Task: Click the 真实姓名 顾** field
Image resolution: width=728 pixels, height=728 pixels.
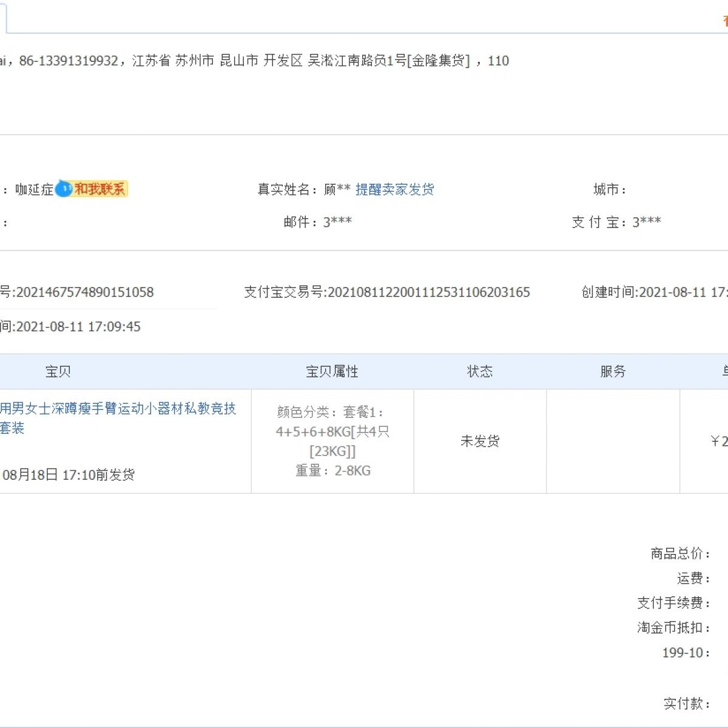Action: tap(303, 189)
